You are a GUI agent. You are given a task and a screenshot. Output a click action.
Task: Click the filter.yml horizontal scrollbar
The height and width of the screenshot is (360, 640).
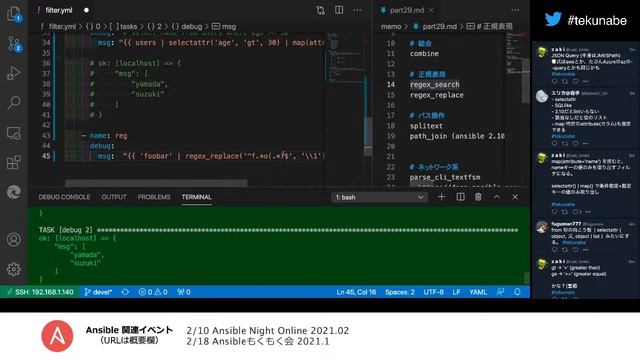click(156, 183)
